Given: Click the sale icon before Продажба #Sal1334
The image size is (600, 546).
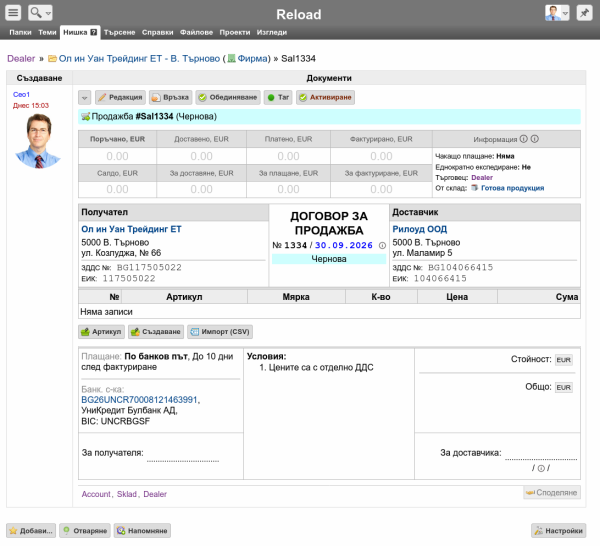Looking at the screenshot, I should pyautogui.click(x=85, y=116).
